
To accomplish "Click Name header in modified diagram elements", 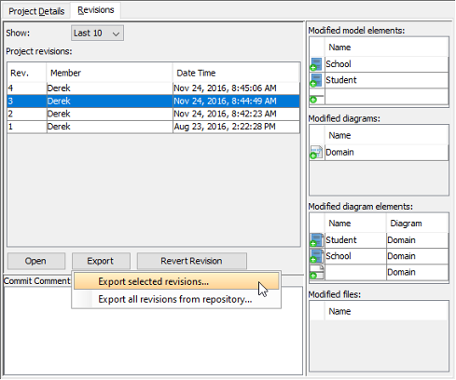I will [355, 223].
